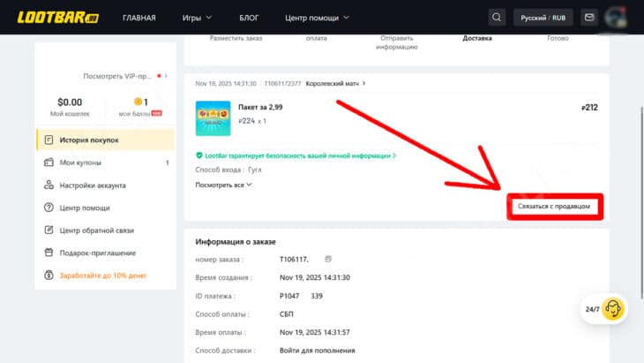The image size is (644, 363).
Task: Click Связаться с продавцом button
Action: click(x=554, y=207)
